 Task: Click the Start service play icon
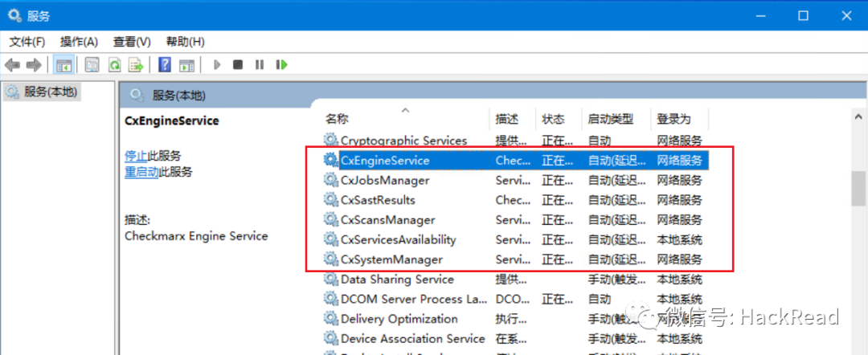[x=217, y=65]
